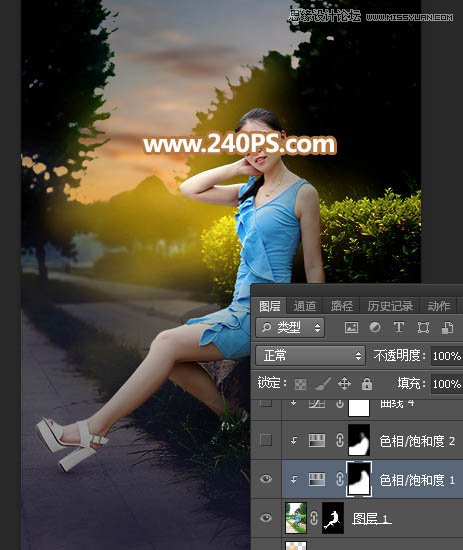Hide the 色相/饱和度 1 layer
The image size is (463, 550).
pyautogui.click(x=266, y=479)
